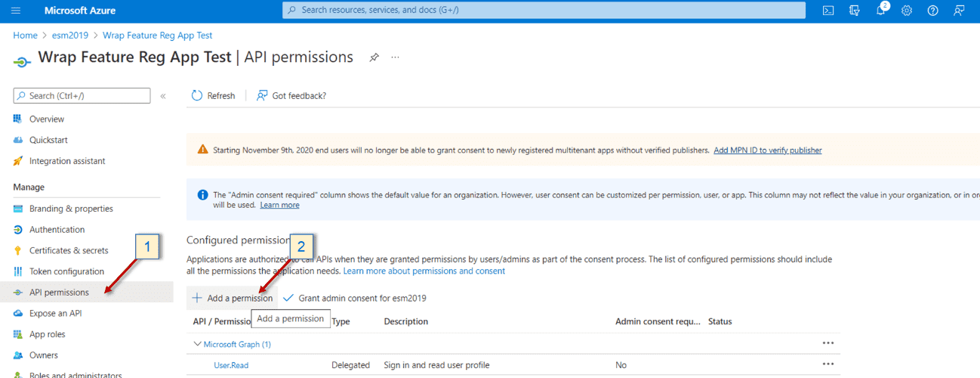Open the hamburger portal menu
The width and height of the screenshot is (980, 378).
point(16,11)
